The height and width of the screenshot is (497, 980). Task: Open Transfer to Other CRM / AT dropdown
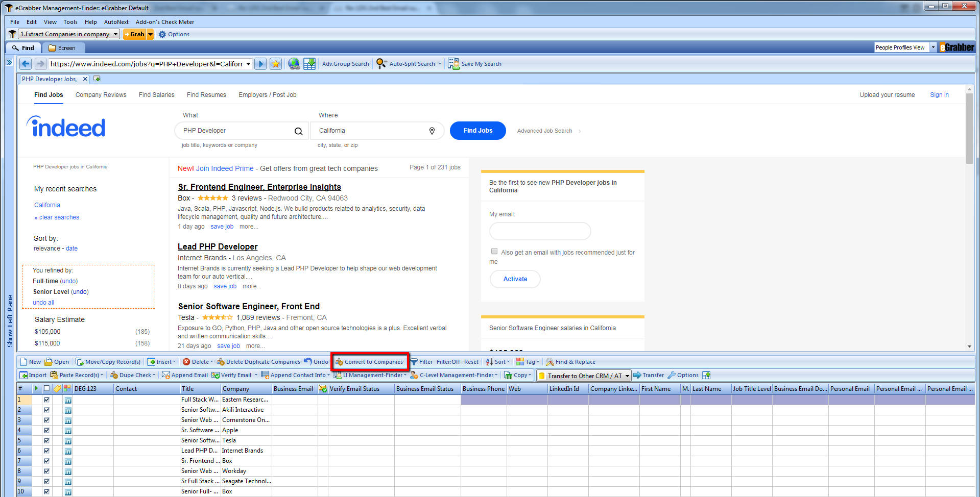tap(627, 376)
